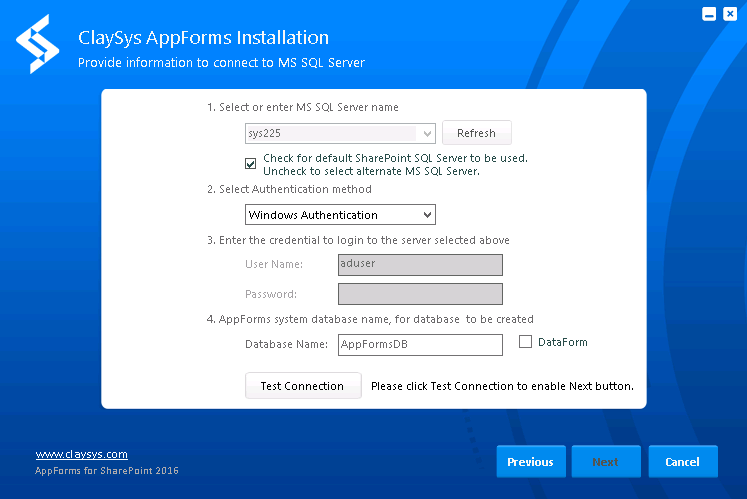Image resolution: width=747 pixels, height=499 pixels.
Task: Open the www.claysys.com link
Action: 81,454
